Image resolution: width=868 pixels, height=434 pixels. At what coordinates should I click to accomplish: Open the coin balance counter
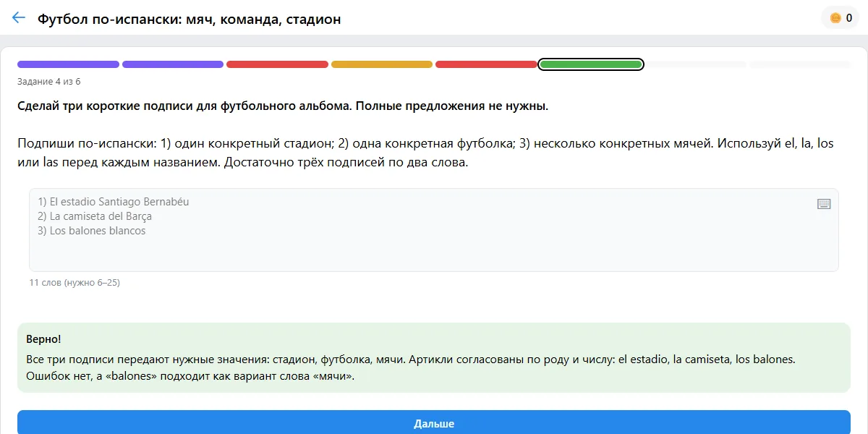click(x=841, y=18)
